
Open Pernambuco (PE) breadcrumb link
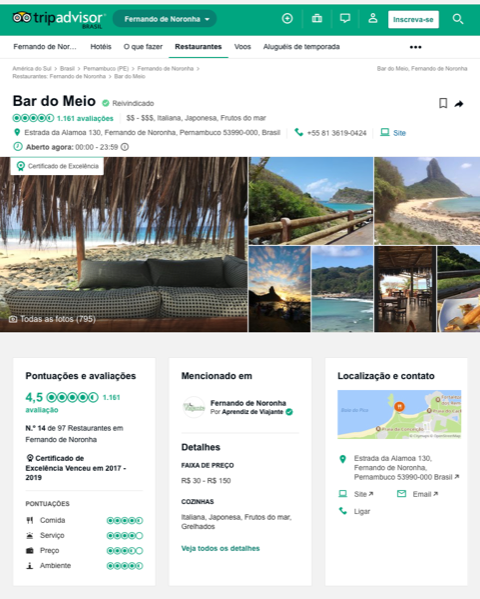point(106,68)
